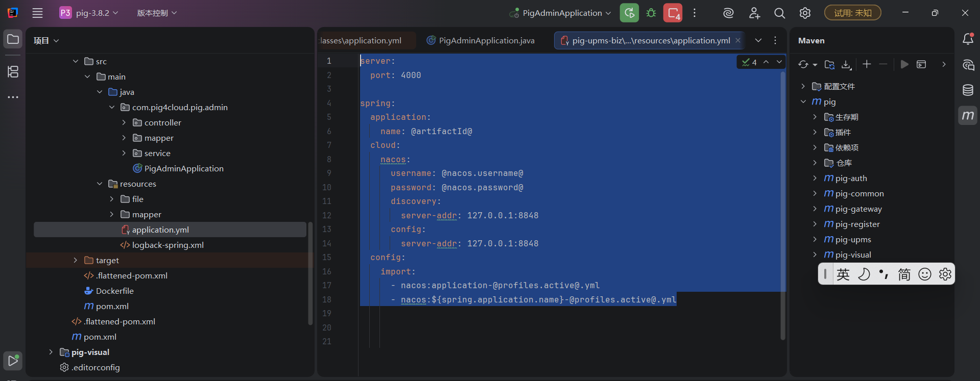Open the Notifications bell icon
The width and height of the screenshot is (980, 381).
click(x=968, y=39)
